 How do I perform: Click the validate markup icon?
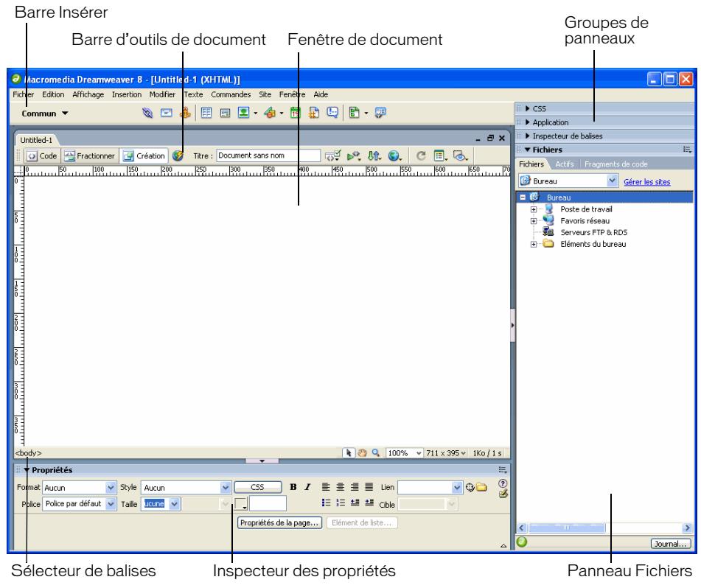353,155
